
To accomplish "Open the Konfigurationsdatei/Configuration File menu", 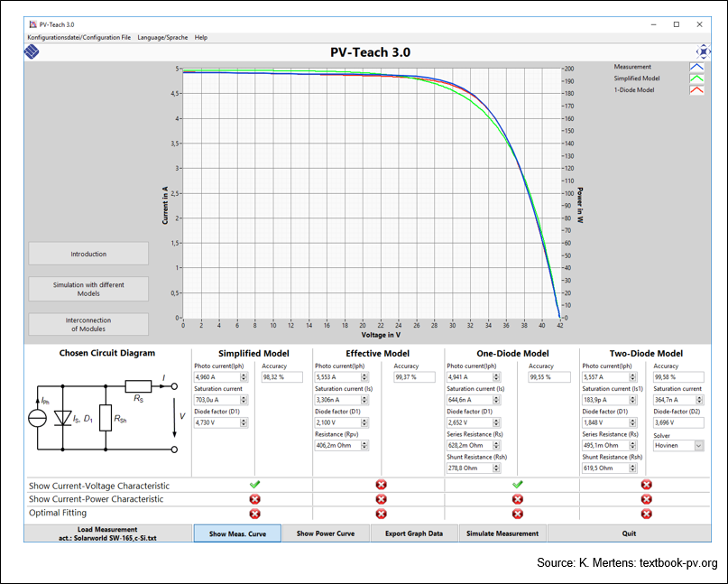I will coord(78,38).
